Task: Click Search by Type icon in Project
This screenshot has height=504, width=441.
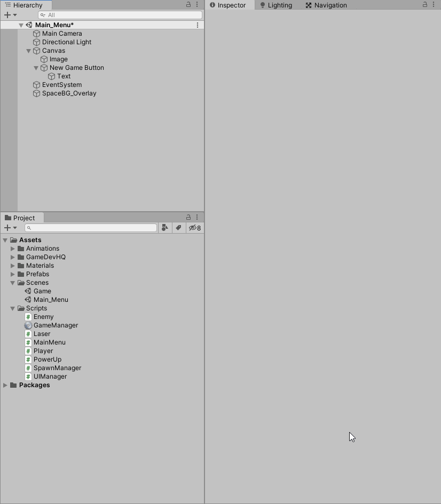Action: tap(165, 228)
